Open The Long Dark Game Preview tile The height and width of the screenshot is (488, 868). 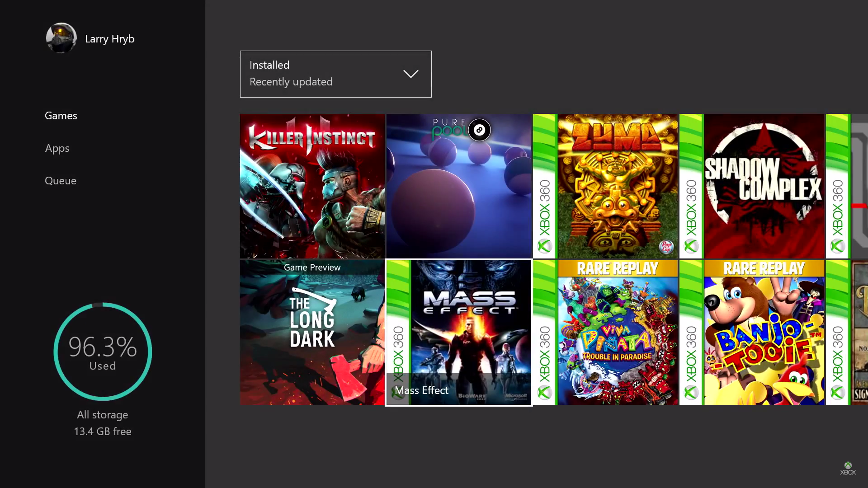[x=312, y=333]
